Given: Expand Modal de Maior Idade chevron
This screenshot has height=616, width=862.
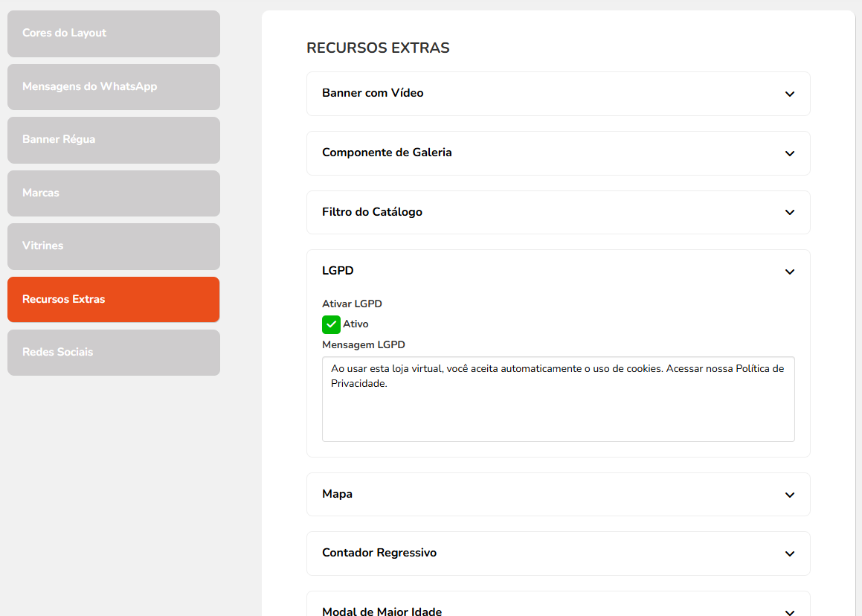Looking at the screenshot, I should point(789,612).
